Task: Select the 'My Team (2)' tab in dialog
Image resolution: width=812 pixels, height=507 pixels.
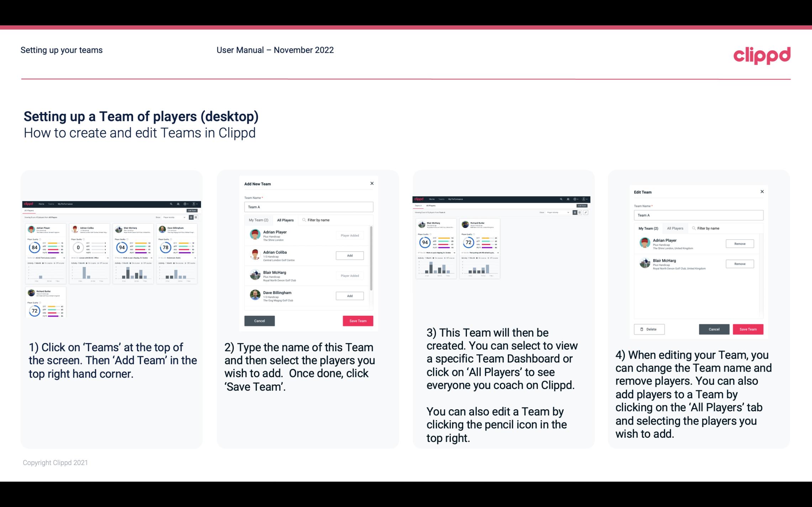Action: pyautogui.click(x=259, y=220)
